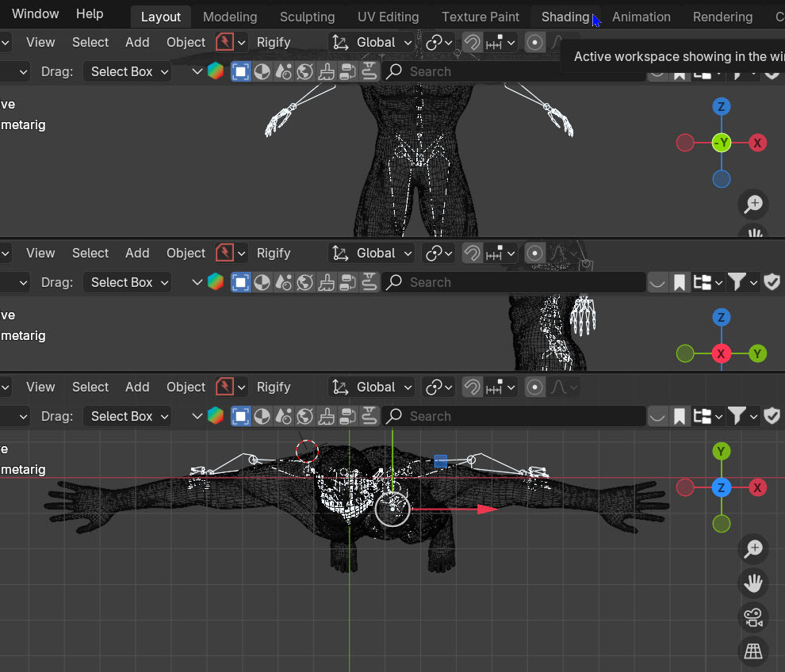Click the red armature mode icon in the top viewport
The image size is (785, 672).
[x=225, y=42]
